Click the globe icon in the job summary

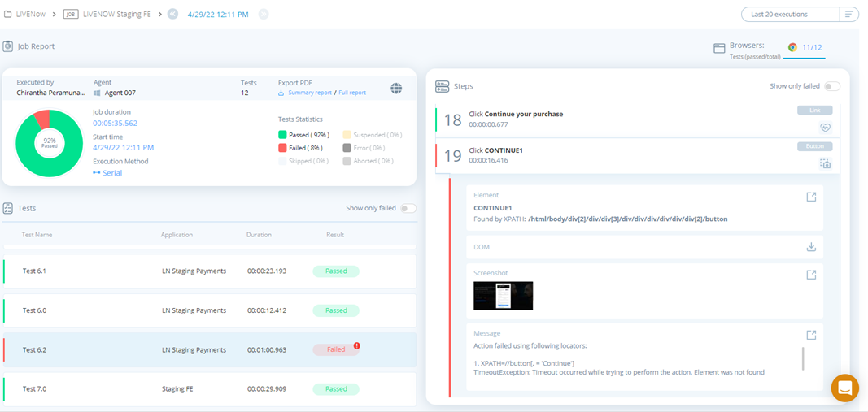pyautogui.click(x=396, y=88)
